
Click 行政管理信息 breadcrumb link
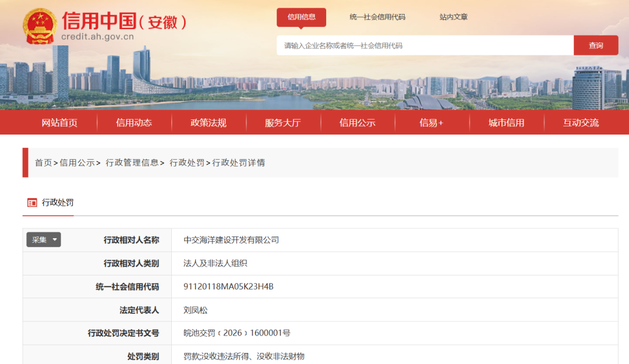[x=132, y=163]
